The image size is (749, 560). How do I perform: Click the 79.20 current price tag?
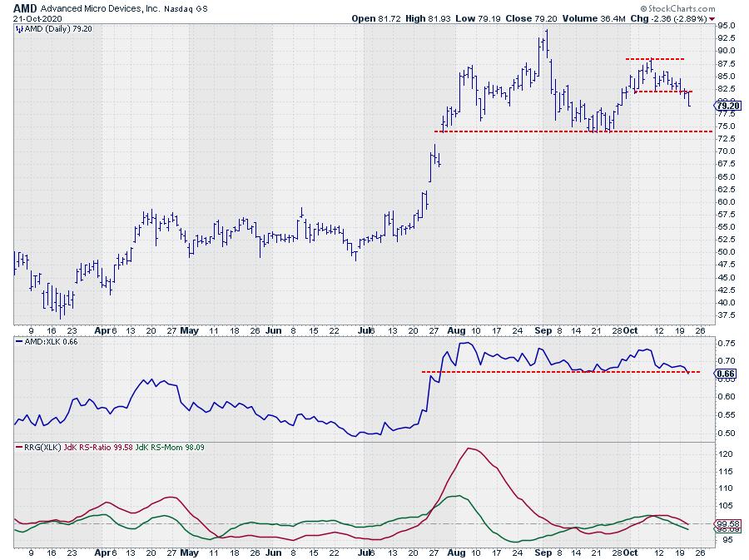(x=727, y=105)
